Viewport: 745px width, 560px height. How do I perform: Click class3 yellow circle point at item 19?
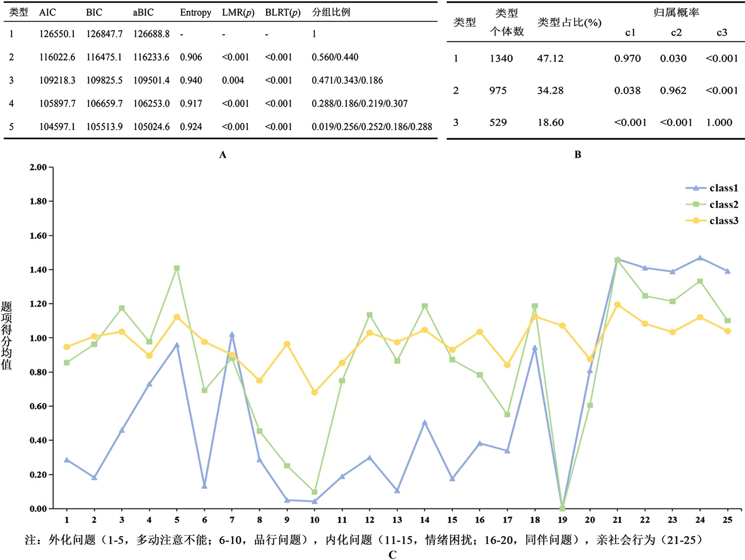562,326
